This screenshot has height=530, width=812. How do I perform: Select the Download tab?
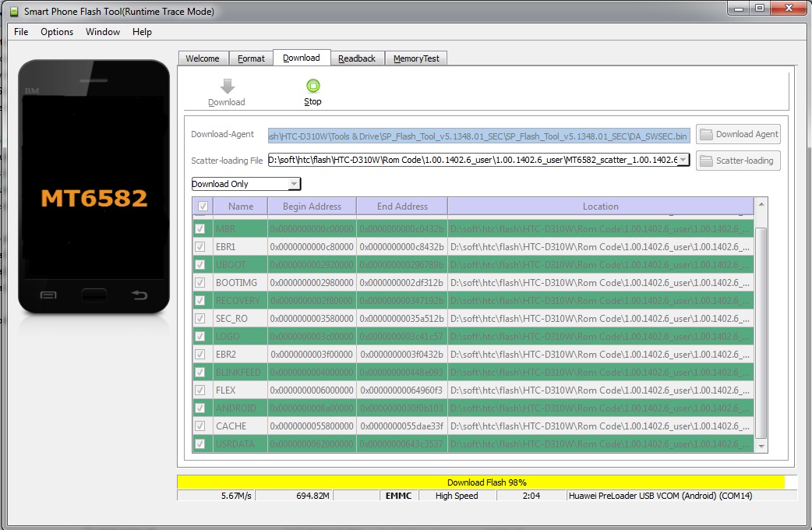tap(302, 58)
